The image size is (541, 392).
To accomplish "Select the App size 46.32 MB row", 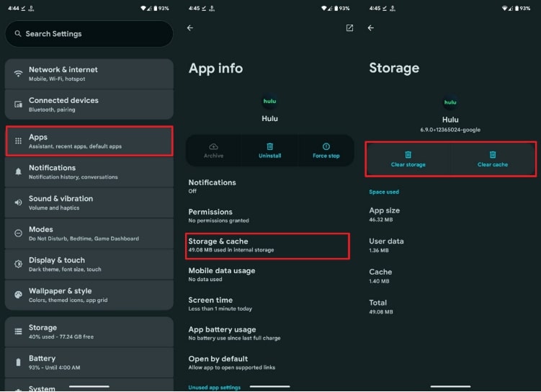I will click(451, 214).
